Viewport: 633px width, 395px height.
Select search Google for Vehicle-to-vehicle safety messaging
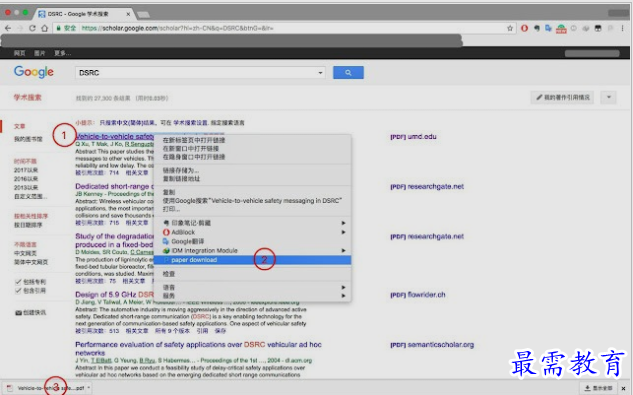pos(252,201)
